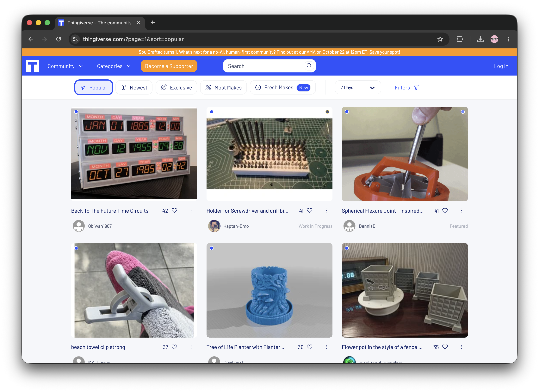This screenshot has height=392, width=539.
Task: Click Save your spot! banner link
Action: click(x=385, y=52)
